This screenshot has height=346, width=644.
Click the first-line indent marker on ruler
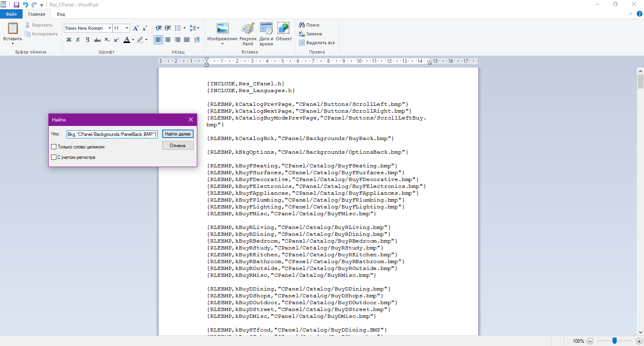coord(206,60)
